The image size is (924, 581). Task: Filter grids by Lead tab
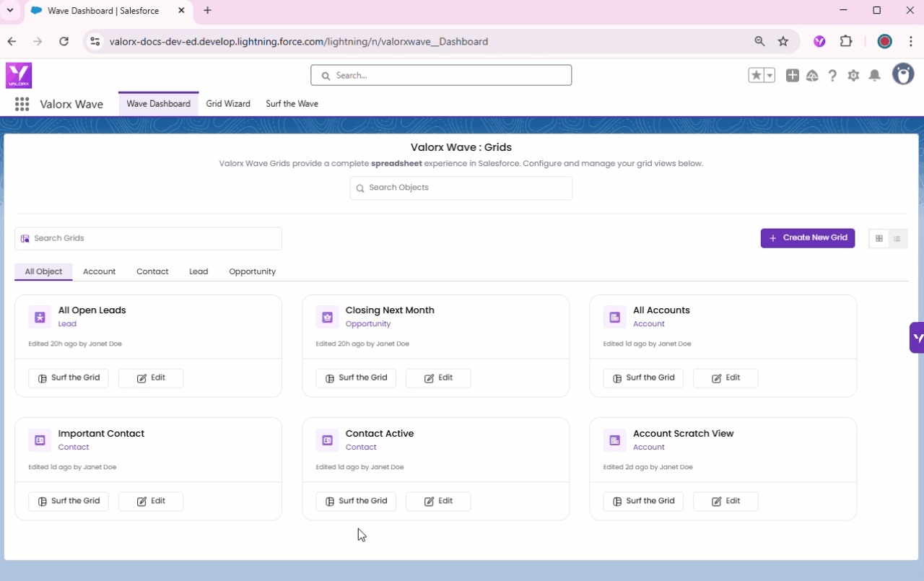pyautogui.click(x=199, y=272)
